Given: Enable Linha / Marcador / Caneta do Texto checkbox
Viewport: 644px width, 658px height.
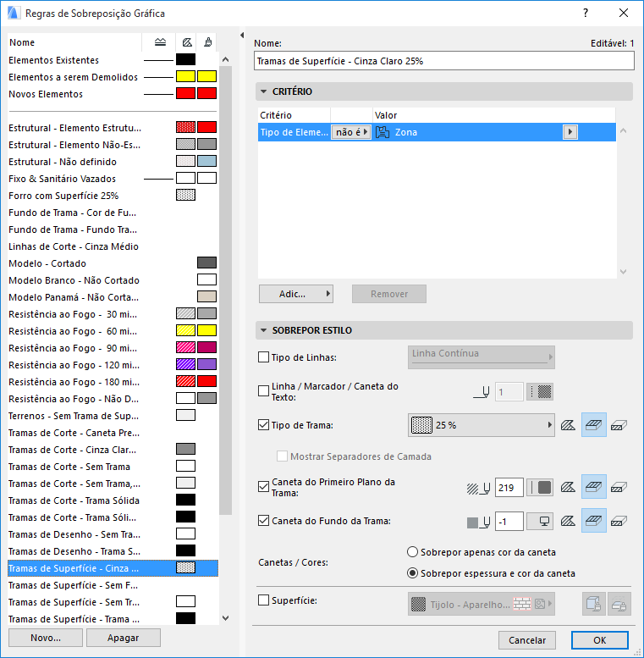Looking at the screenshot, I should [263, 390].
